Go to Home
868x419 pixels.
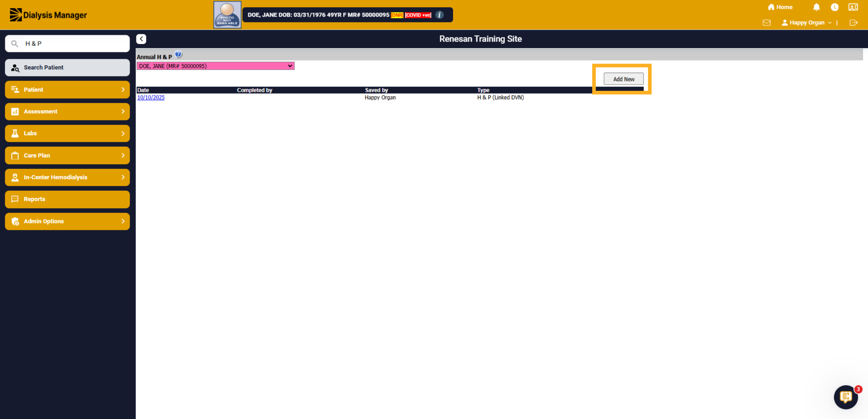(780, 7)
